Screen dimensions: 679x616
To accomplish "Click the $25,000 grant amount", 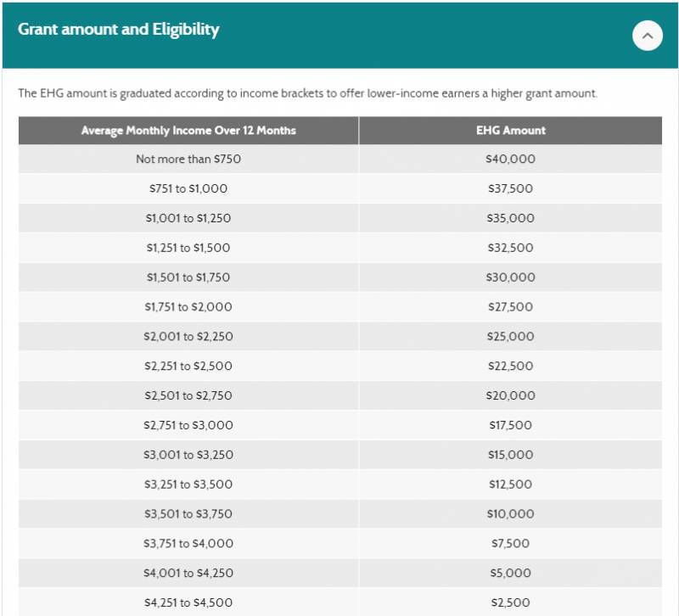I will coord(510,337).
